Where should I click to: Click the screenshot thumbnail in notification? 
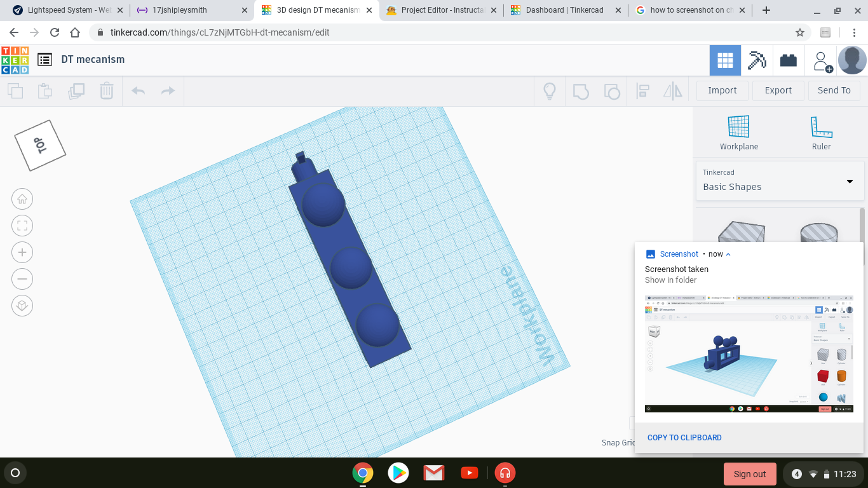(749, 354)
